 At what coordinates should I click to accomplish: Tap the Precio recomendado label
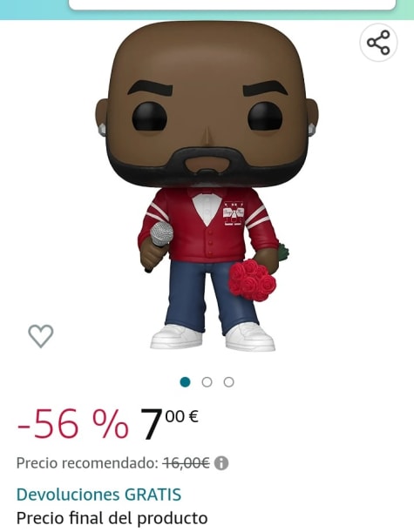tap(88, 463)
